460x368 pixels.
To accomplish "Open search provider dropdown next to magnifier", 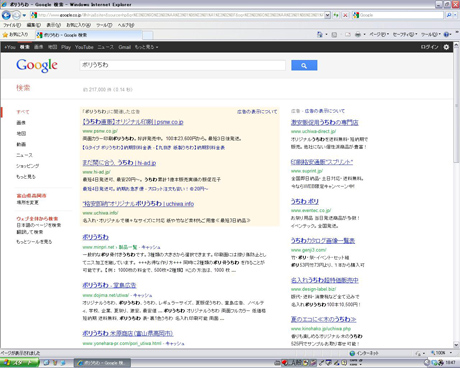I will pos(455,15).
